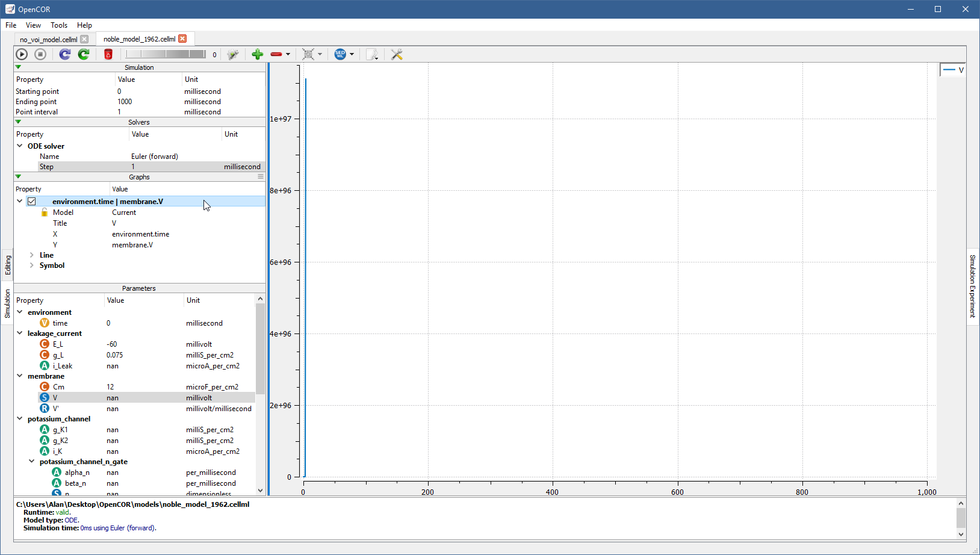Viewport: 980px width, 555px height.
Task: Toggle the lock icon beside Model
Action: (x=45, y=212)
